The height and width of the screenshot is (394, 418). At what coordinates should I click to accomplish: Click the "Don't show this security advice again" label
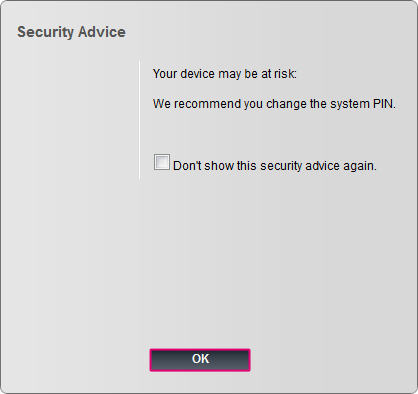pyautogui.click(x=275, y=166)
